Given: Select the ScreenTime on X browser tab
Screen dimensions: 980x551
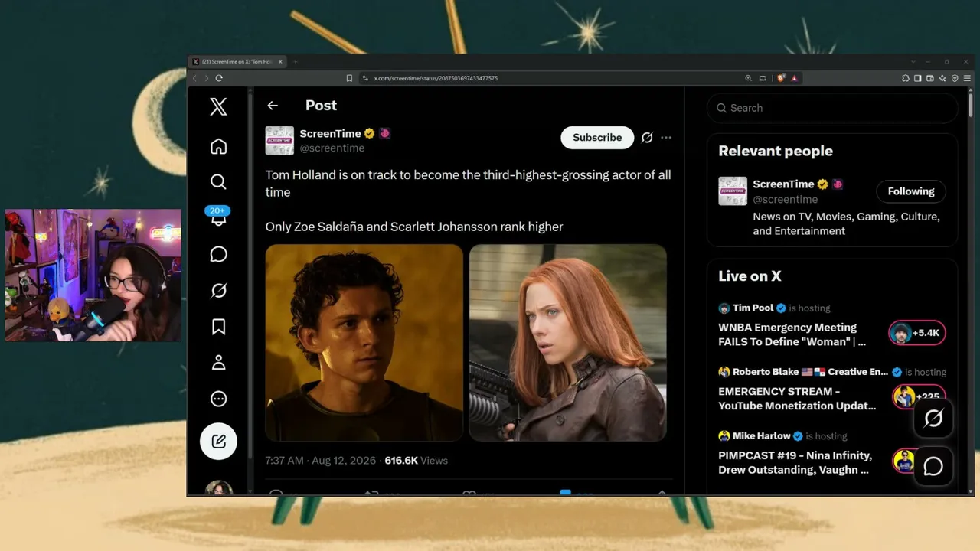Looking at the screenshot, I should (x=237, y=62).
